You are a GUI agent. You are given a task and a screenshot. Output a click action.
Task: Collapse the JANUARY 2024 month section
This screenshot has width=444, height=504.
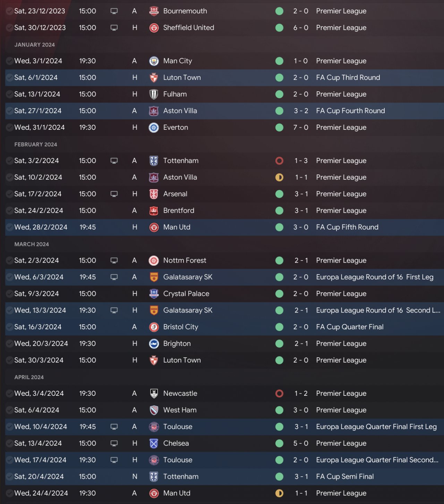click(34, 45)
